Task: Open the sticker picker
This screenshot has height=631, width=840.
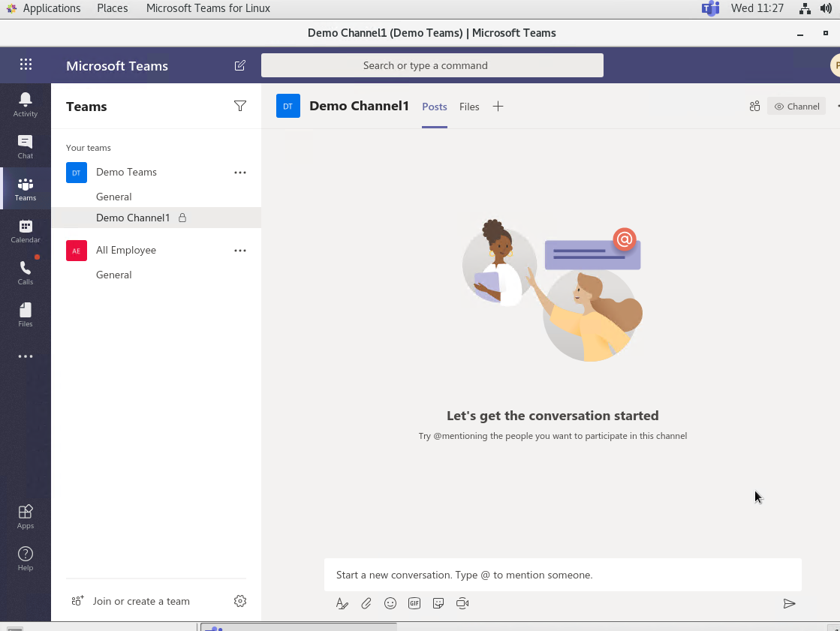Action: point(438,604)
